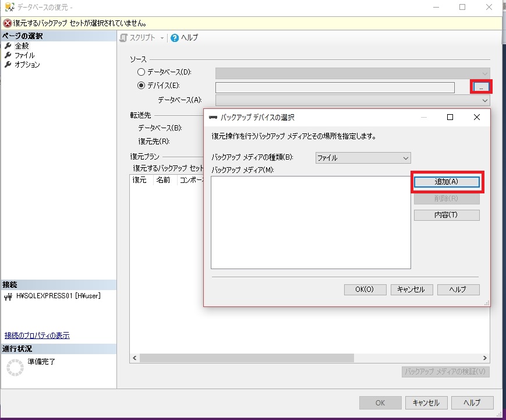Screen dimensions: 506x420
Task: Click the 進行状況 panel header
Action: pos(58,349)
